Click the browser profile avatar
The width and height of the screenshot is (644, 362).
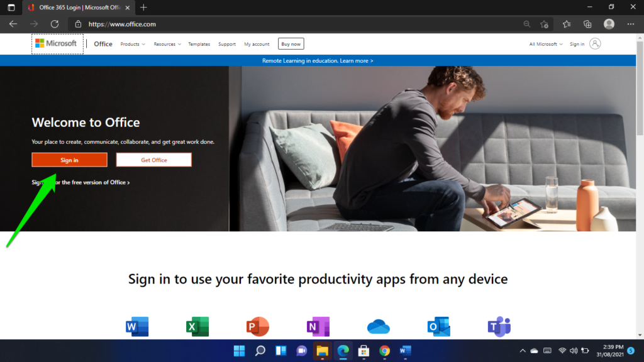(608, 24)
